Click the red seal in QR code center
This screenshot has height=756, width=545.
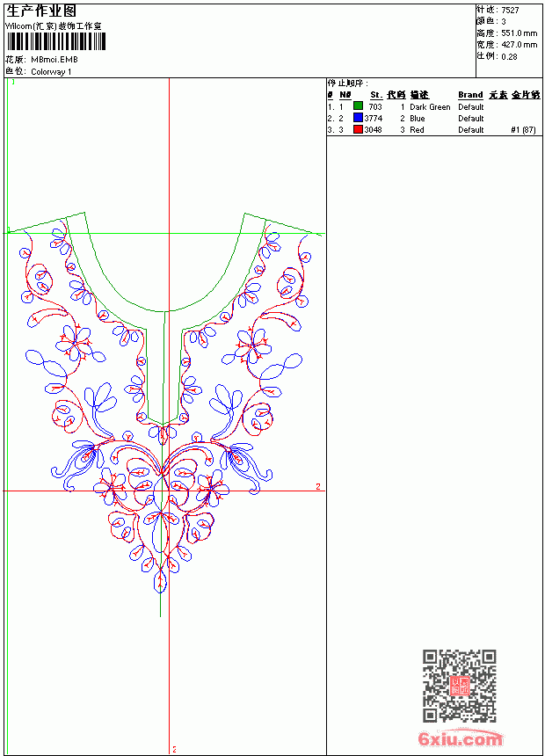click(x=460, y=686)
